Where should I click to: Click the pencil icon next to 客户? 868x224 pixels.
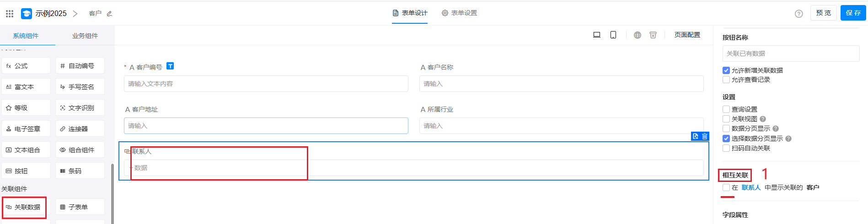109,14
